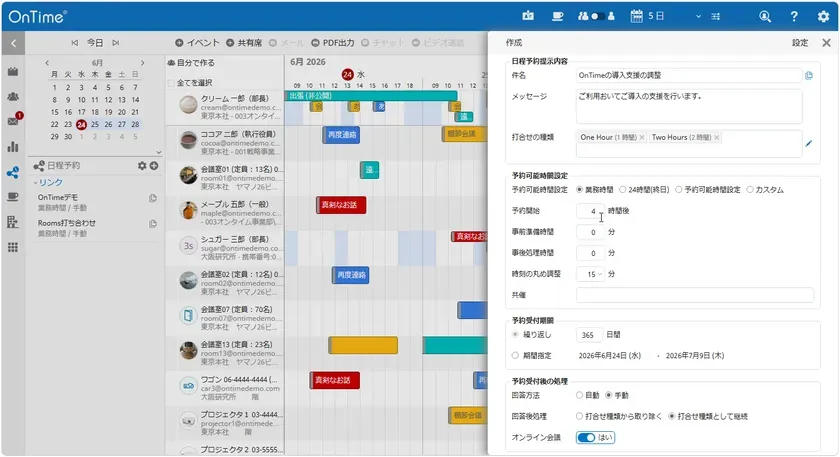Open the green 出張 (非公開) event bar
This screenshot has height=457, width=840.
click(371, 96)
